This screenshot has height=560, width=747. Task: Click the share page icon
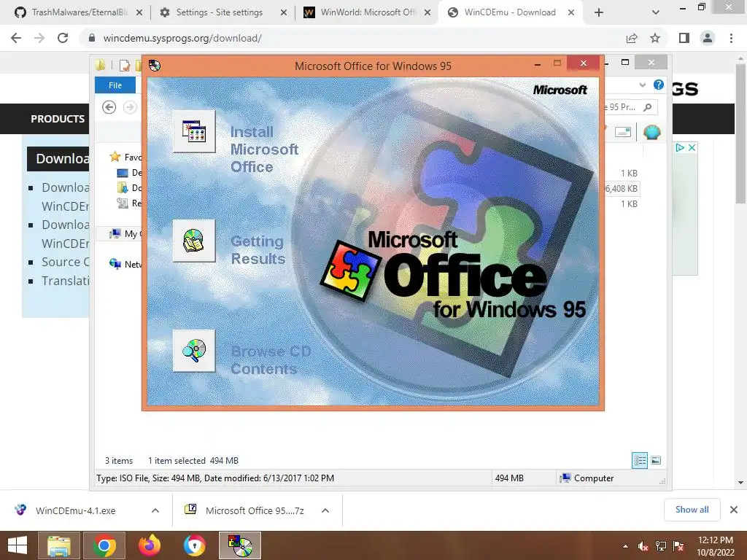click(x=632, y=38)
